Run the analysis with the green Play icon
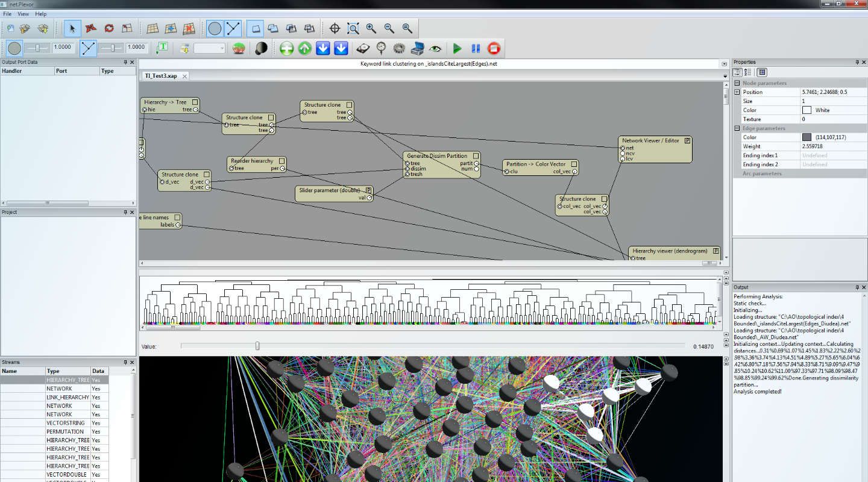 click(456, 48)
